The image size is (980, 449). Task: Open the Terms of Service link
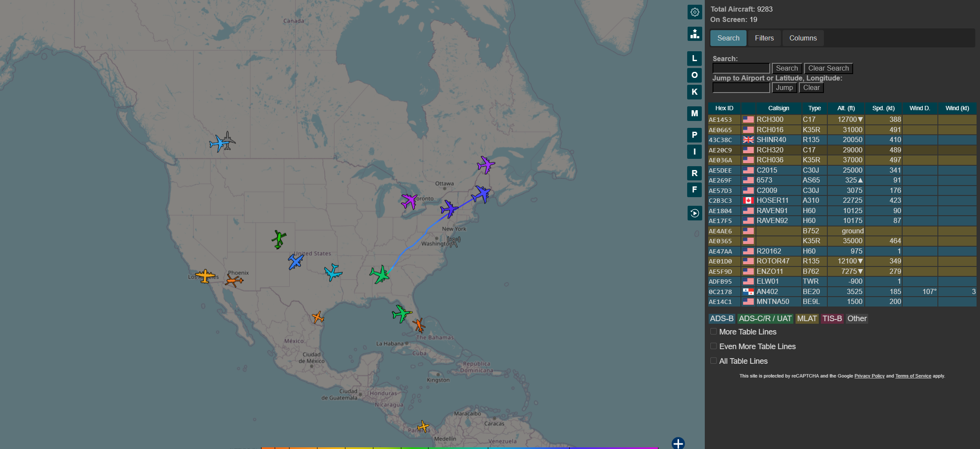(913, 376)
